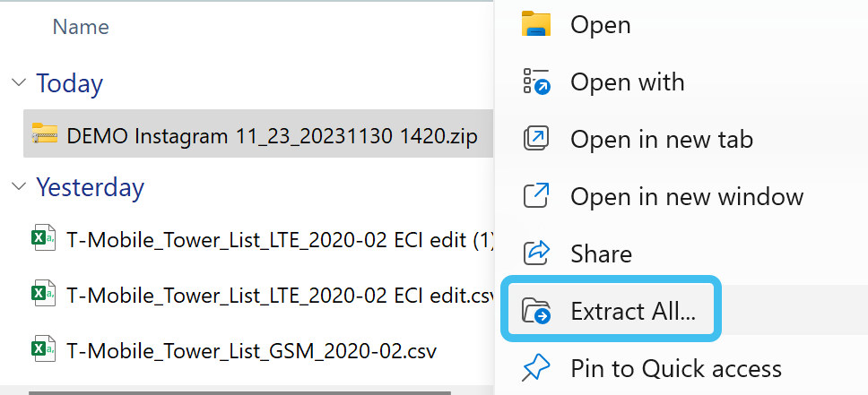Click the Share arrow icon
868x395 pixels.
(536, 253)
